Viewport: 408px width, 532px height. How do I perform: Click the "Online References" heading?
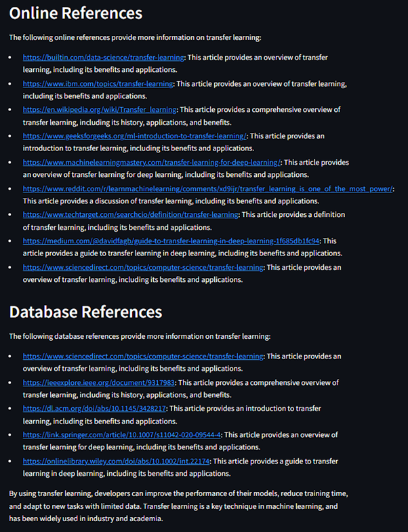(76, 14)
